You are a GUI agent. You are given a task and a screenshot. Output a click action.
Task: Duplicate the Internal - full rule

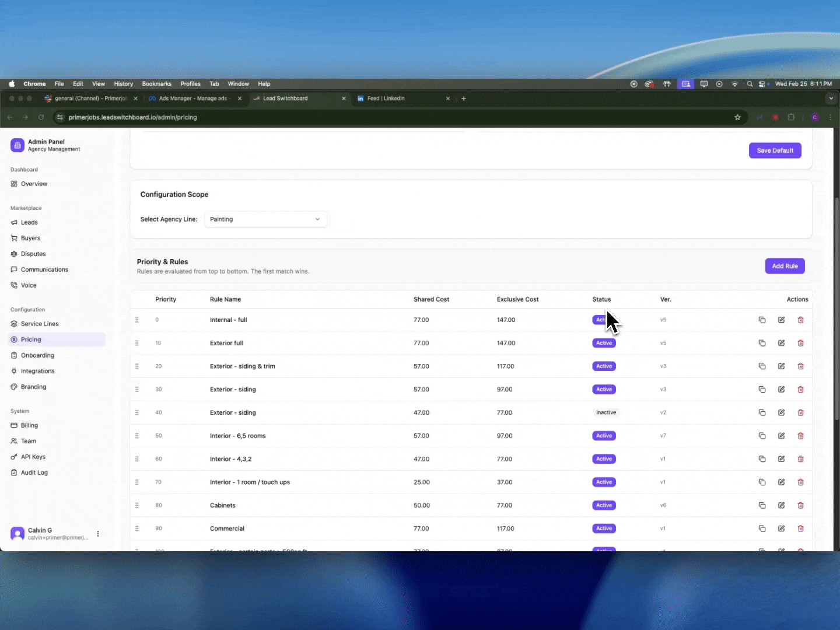click(x=761, y=320)
